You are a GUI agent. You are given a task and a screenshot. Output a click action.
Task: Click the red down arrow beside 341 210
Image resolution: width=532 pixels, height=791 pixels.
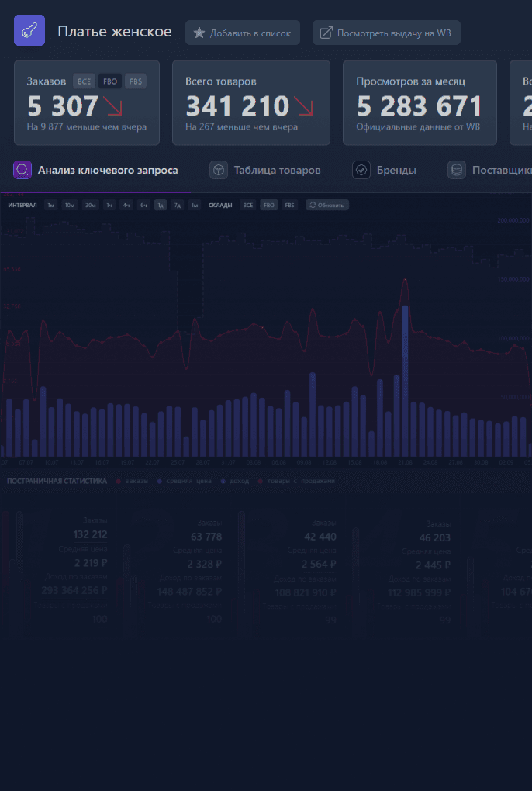point(303,106)
